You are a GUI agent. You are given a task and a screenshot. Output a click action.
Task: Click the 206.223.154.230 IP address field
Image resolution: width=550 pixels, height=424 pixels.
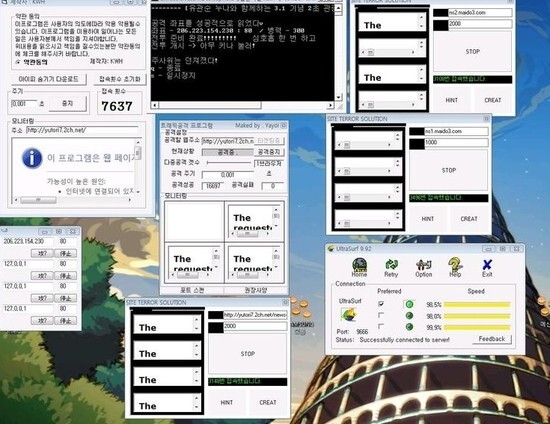(x=28, y=241)
